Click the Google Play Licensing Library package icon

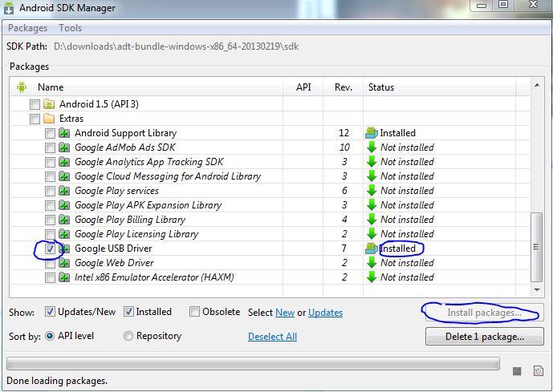pos(64,234)
